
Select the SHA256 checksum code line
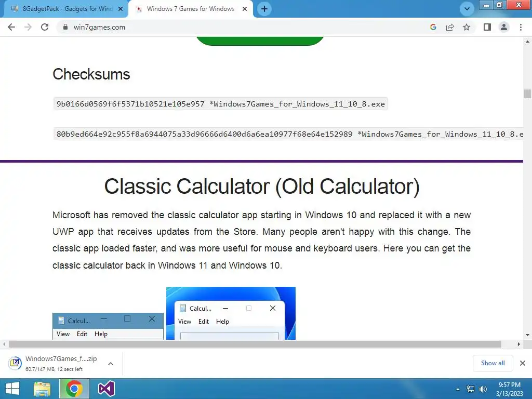(x=288, y=134)
